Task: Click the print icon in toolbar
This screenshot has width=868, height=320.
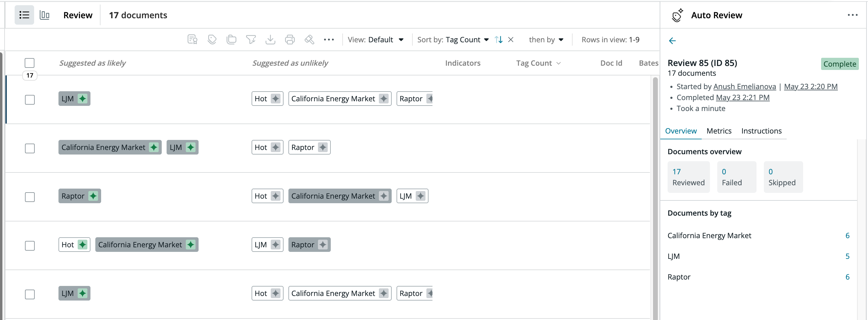Action: (x=290, y=40)
